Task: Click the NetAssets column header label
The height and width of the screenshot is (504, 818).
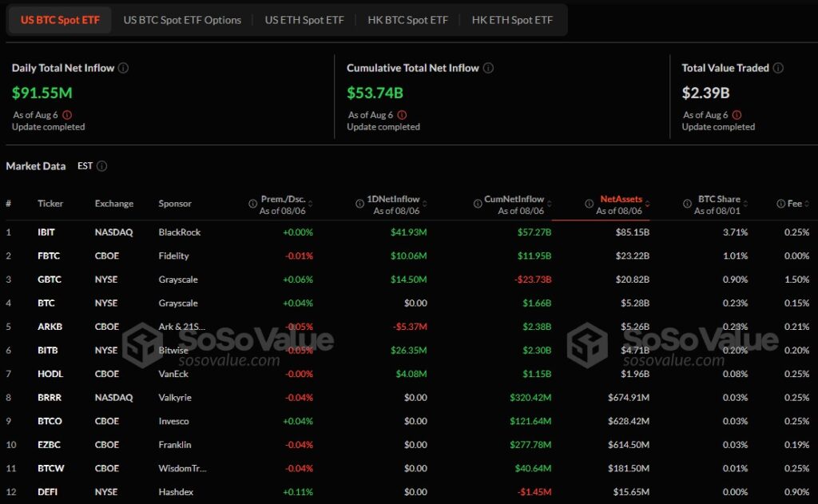Action: (x=621, y=199)
